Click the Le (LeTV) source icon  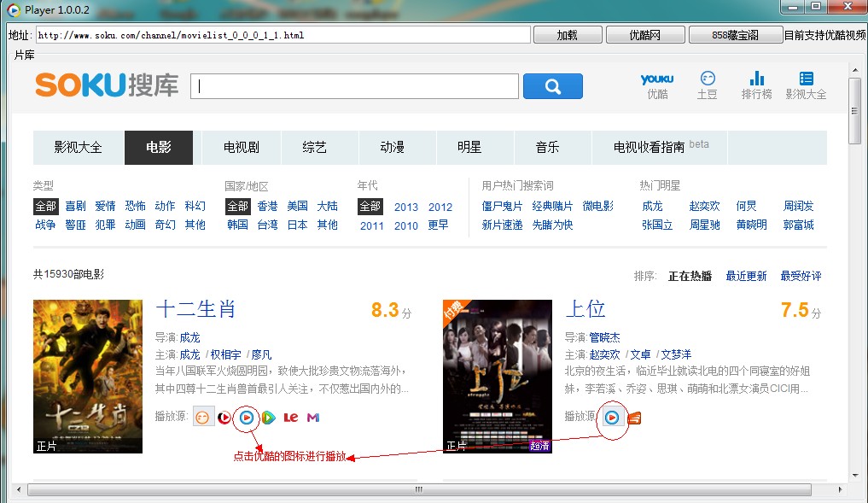[291, 417]
